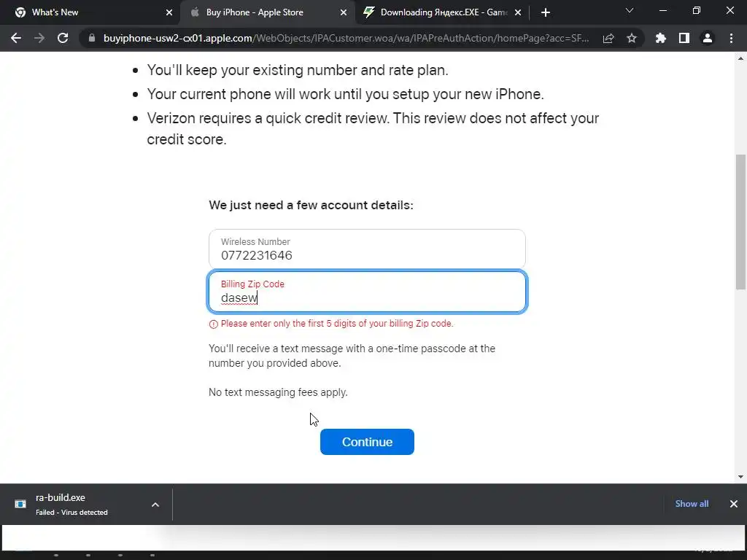Open Chrome's three-dot menu
The width and height of the screenshot is (747, 560).
click(731, 38)
